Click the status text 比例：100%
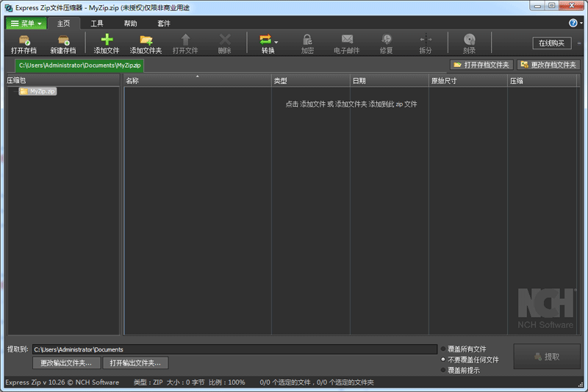The image size is (588, 392). click(x=227, y=382)
